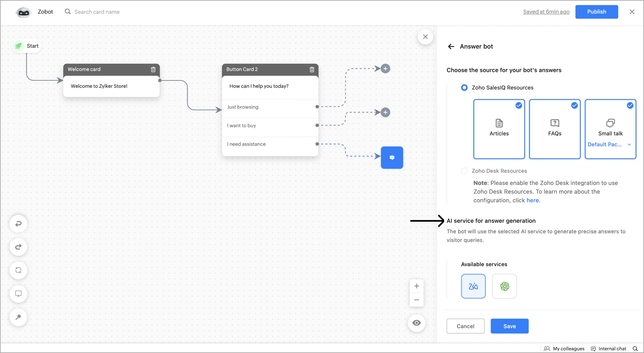
Task: Close the card panel with round X button
Action: [x=425, y=37]
